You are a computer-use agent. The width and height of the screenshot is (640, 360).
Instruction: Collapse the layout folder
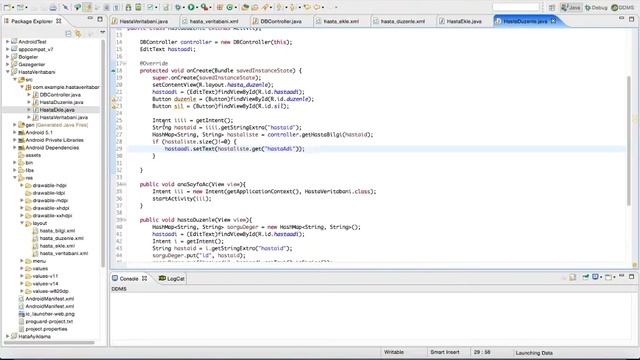pyautogui.click(x=22, y=223)
